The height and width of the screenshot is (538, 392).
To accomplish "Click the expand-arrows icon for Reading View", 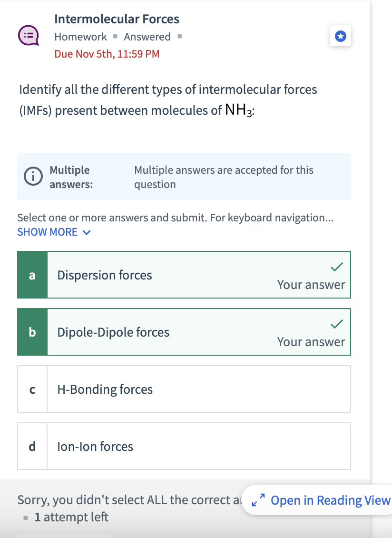I will tap(257, 500).
